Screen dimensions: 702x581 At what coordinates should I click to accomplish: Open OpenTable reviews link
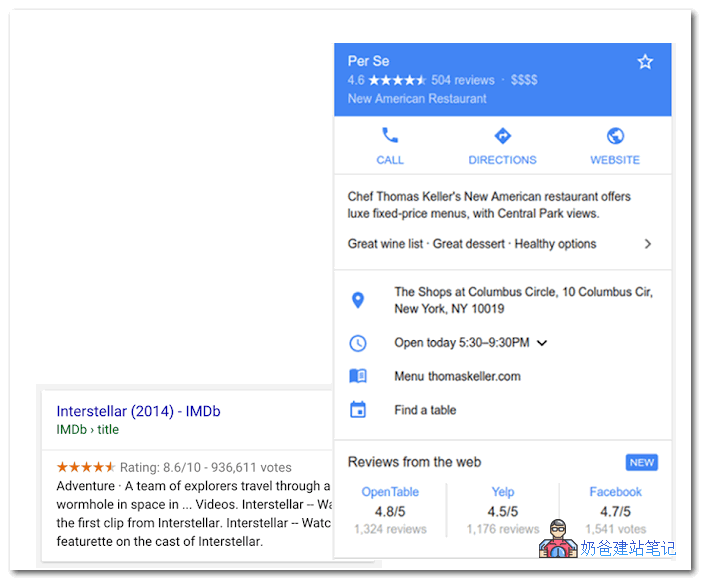(x=390, y=491)
